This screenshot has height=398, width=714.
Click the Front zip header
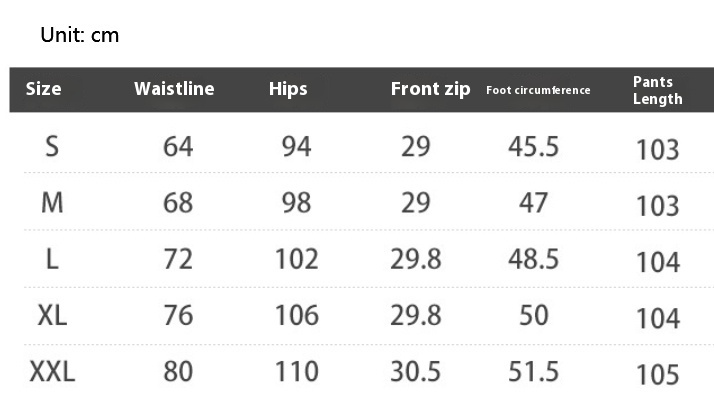(x=430, y=89)
